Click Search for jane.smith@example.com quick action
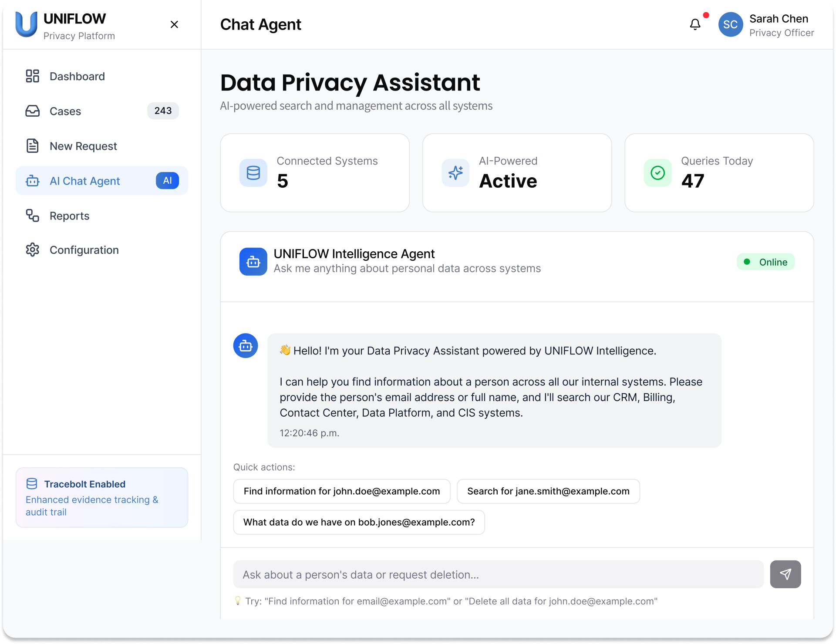The image size is (836, 644). 548,491
